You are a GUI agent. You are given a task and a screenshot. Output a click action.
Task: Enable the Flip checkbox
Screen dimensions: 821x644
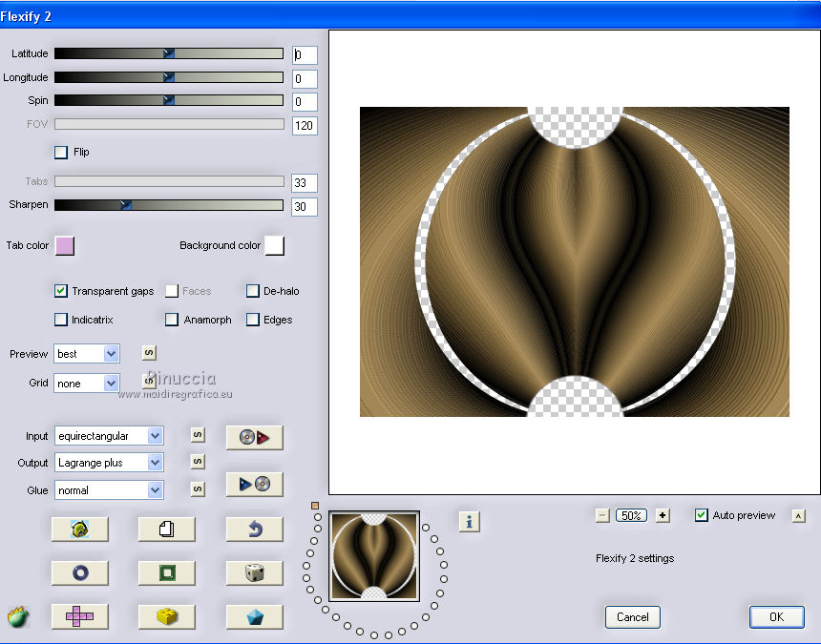click(x=61, y=152)
